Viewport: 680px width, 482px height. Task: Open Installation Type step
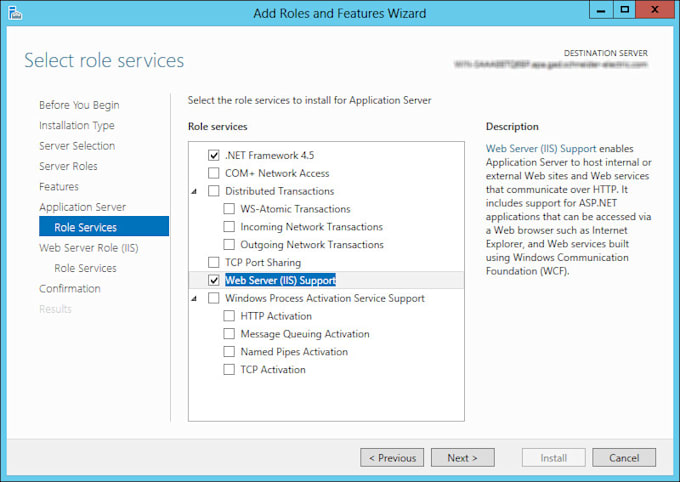(77, 125)
